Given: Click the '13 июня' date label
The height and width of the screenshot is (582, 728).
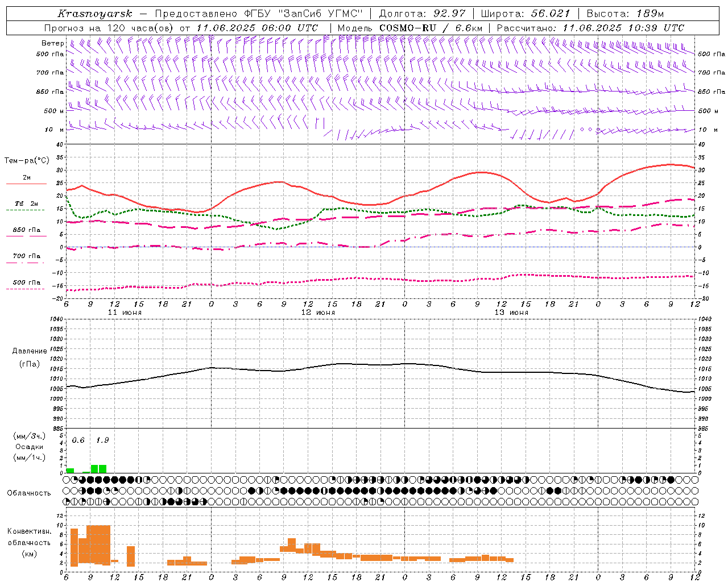Looking at the screenshot, I should click(x=511, y=313).
